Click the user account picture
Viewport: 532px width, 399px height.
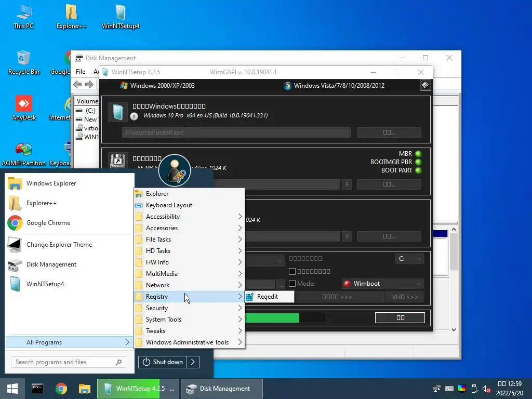175,170
